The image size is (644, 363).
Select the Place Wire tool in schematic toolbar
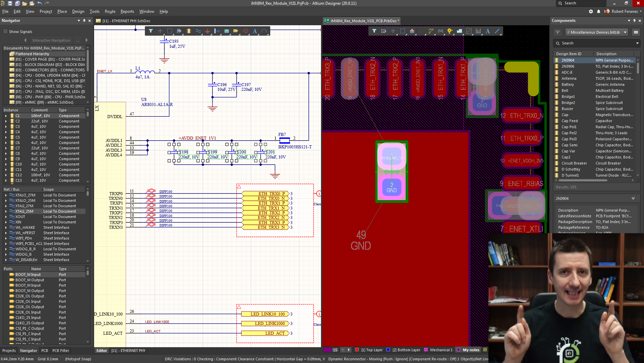coord(198,31)
